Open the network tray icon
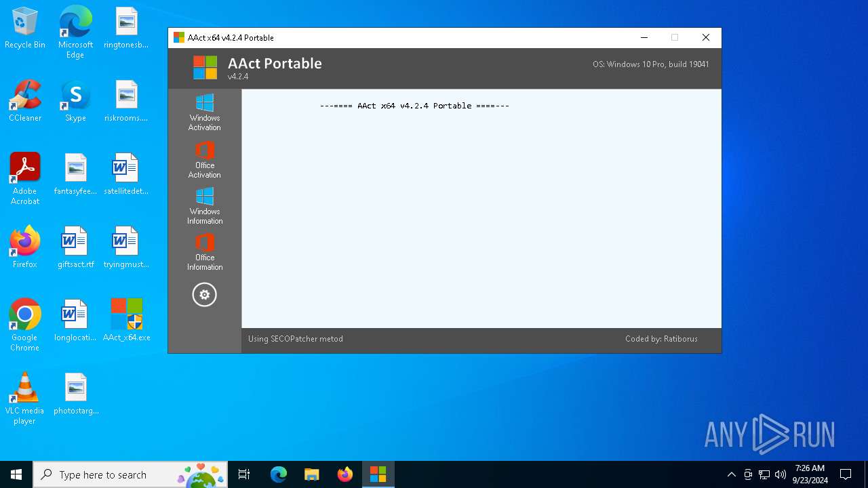Screen dimensions: 868x488 (x=764, y=474)
